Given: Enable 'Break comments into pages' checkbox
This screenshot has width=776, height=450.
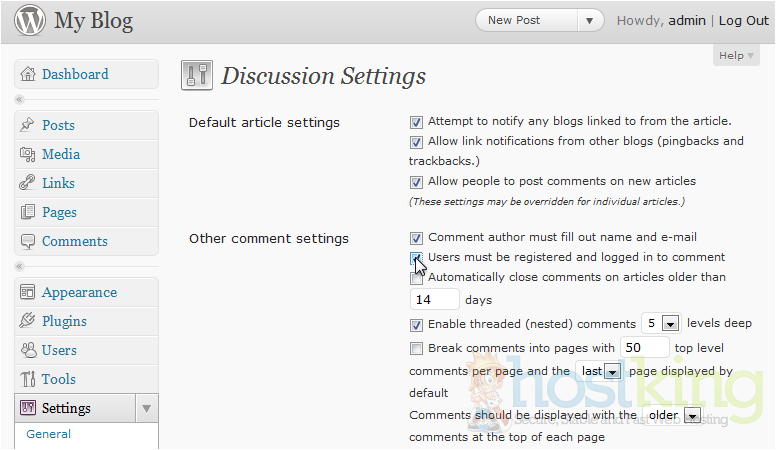Looking at the screenshot, I should 416,349.
